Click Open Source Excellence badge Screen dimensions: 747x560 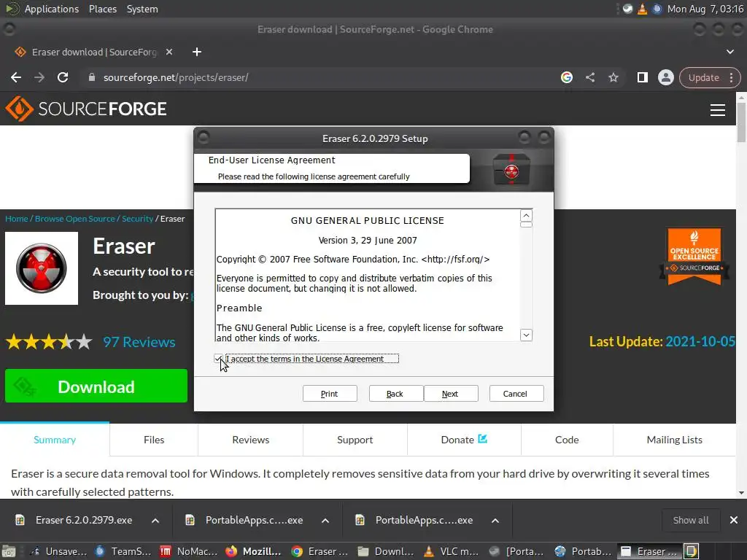pos(694,256)
